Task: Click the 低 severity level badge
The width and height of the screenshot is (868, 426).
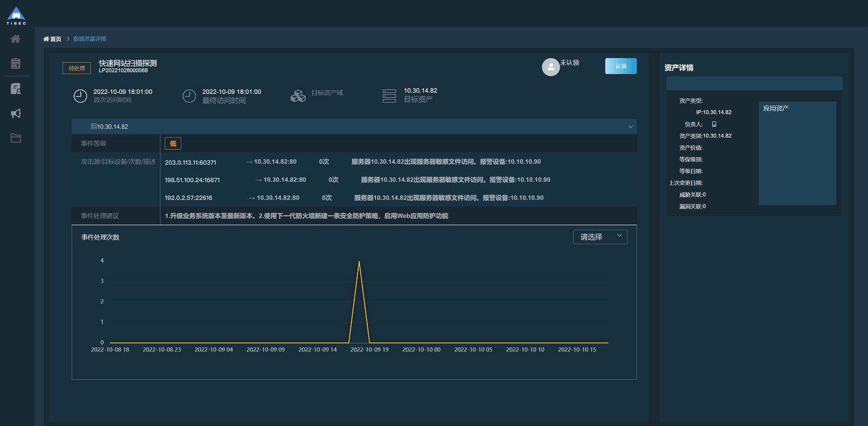Action: click(x=173, y=144)
